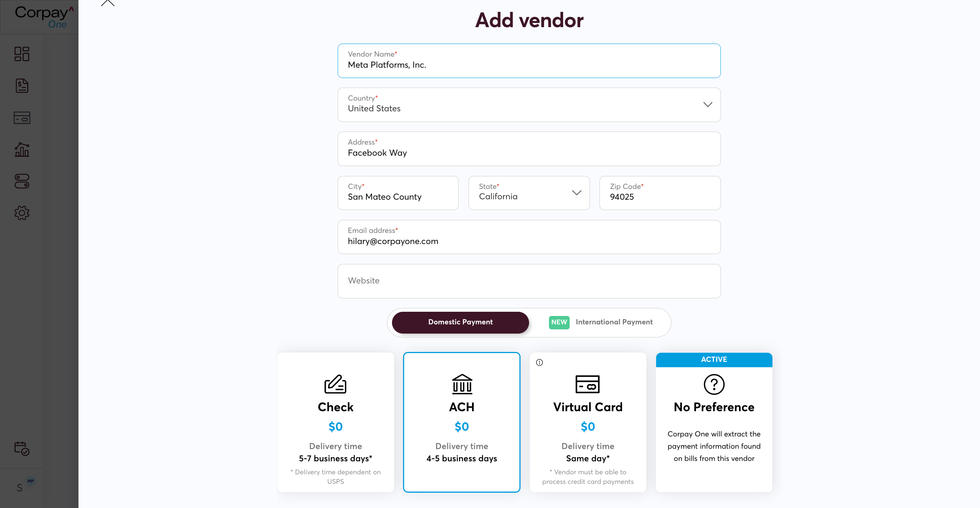Select the Virtual Card payment method card
The width and height of the screenshot is (980, 508).
(x=588, y=422)
